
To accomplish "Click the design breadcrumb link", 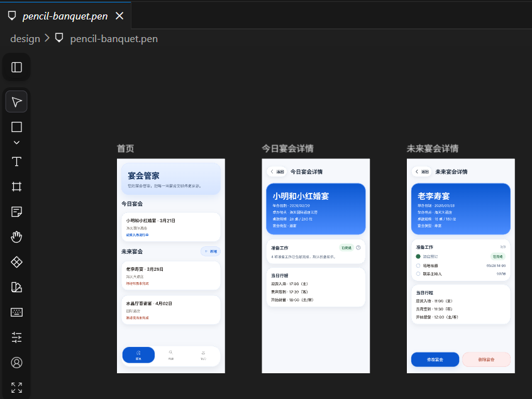I will click(25, 38).
